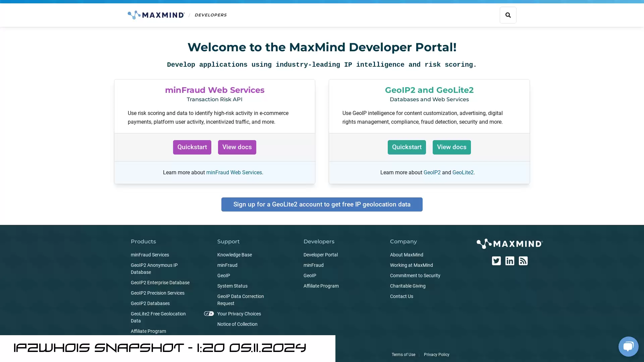Click View docs for GeoIP2 and GeoLite2
Screen dimensions: 644x362
(x=451, y=147)
